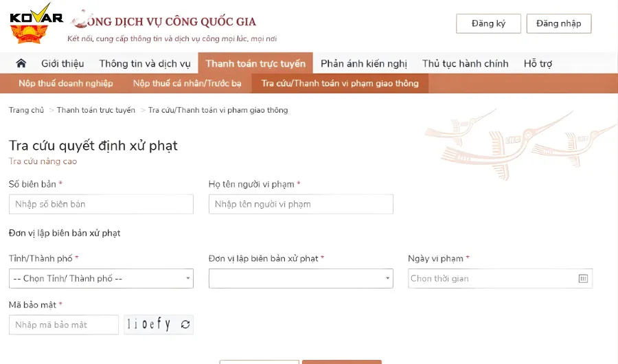The height and width of the screenshot is (364, 618).
Task: Open calendar icon for violation date
Action: tap(583, 278)
